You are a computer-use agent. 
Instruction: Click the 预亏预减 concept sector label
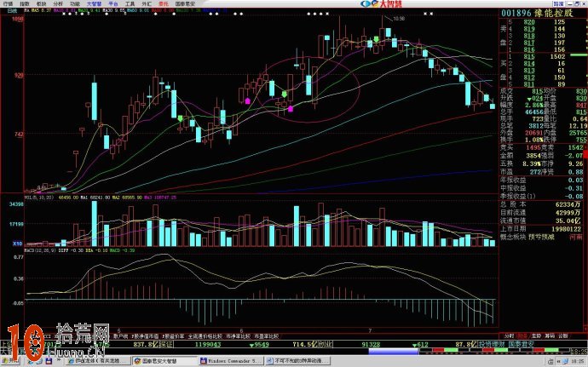(x=541, y=237)
